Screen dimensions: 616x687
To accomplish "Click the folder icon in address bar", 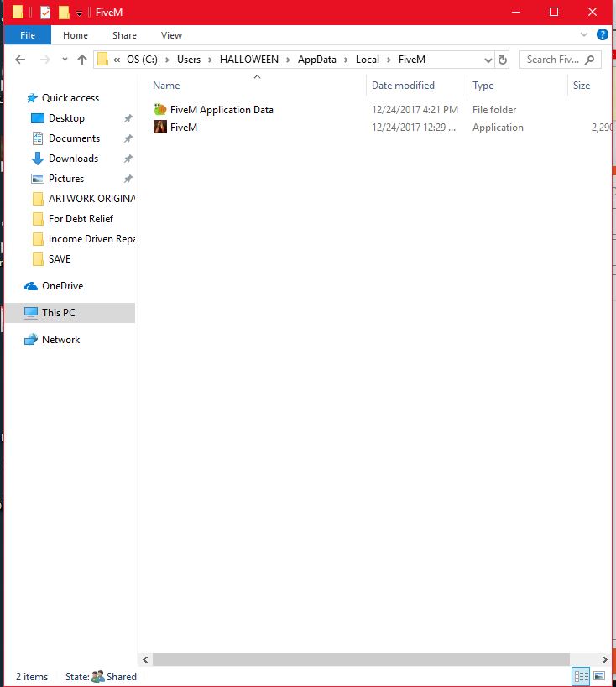I will click(x=102, y=60).
